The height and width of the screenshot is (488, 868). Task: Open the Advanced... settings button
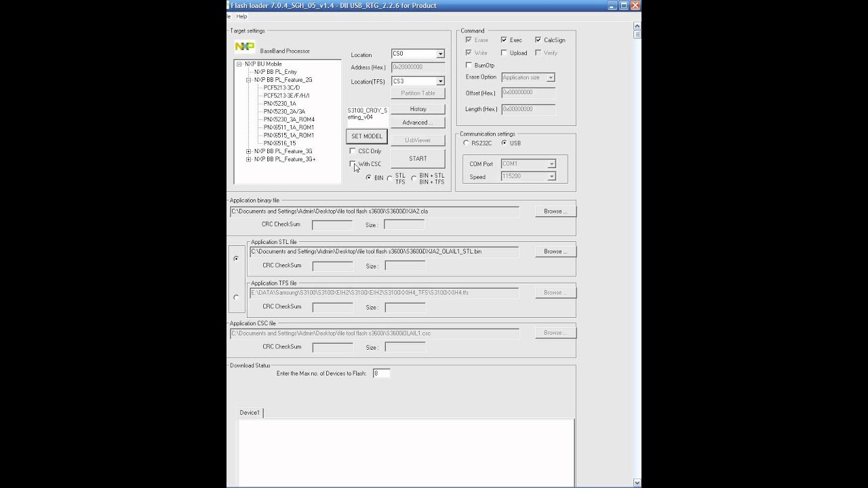pyautogui.click(x=418, y=123)
